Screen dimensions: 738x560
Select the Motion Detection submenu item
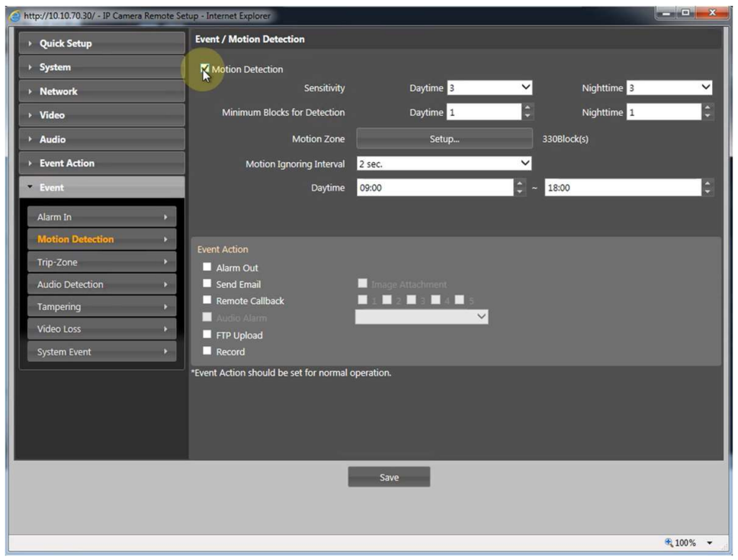[x=102, y=239]
